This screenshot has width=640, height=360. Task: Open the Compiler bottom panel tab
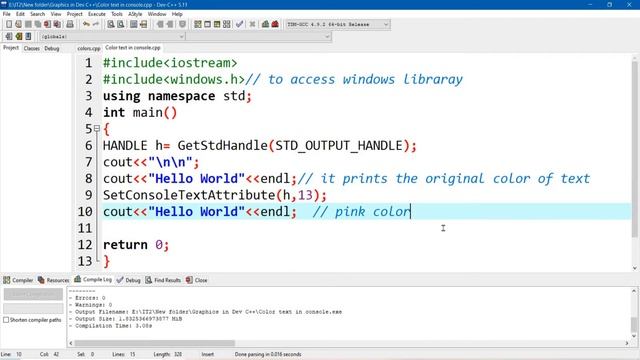(x=18, y=280)
